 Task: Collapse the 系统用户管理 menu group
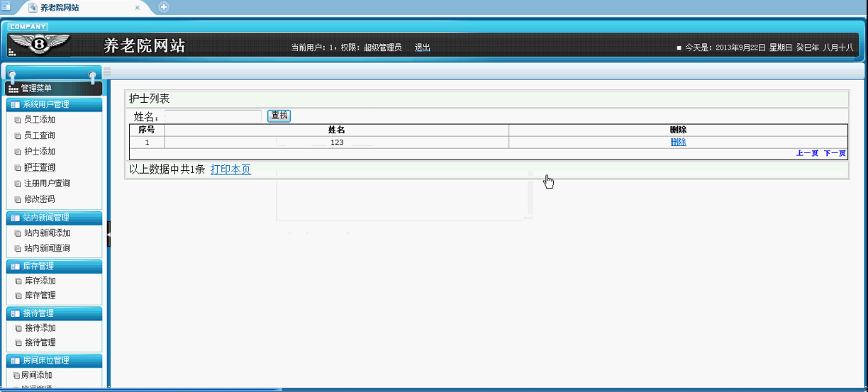[x=54, y=104]
